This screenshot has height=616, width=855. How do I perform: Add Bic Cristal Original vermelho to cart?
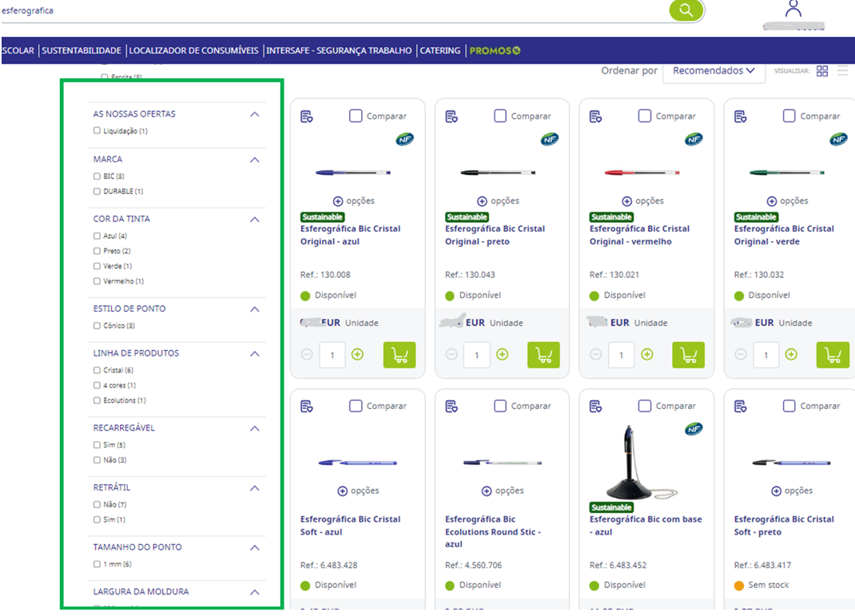click(x=688, y=355)
